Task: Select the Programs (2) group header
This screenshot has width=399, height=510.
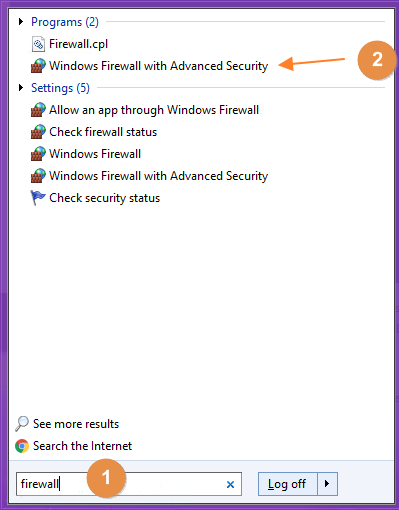Action: (x=65, y=22)
